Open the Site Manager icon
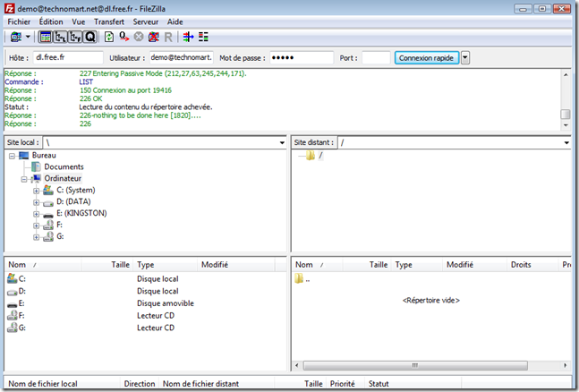The width and height of the screenshot is (579, 392). (16, 37)
